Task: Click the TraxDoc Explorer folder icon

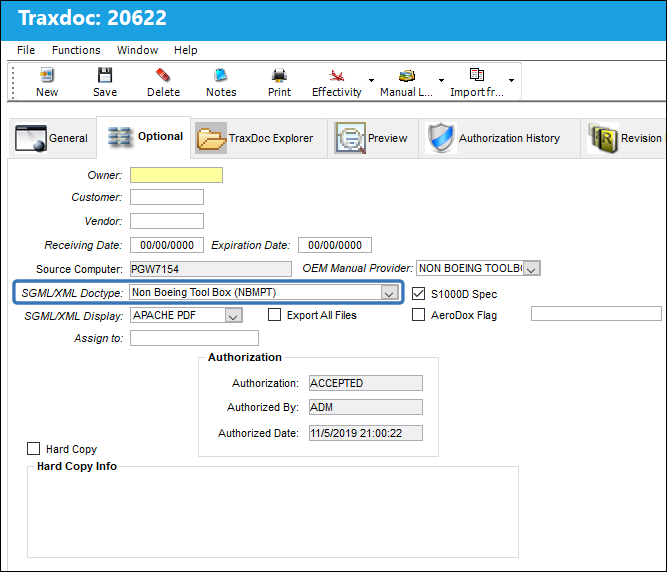Action: pos(211,138)
